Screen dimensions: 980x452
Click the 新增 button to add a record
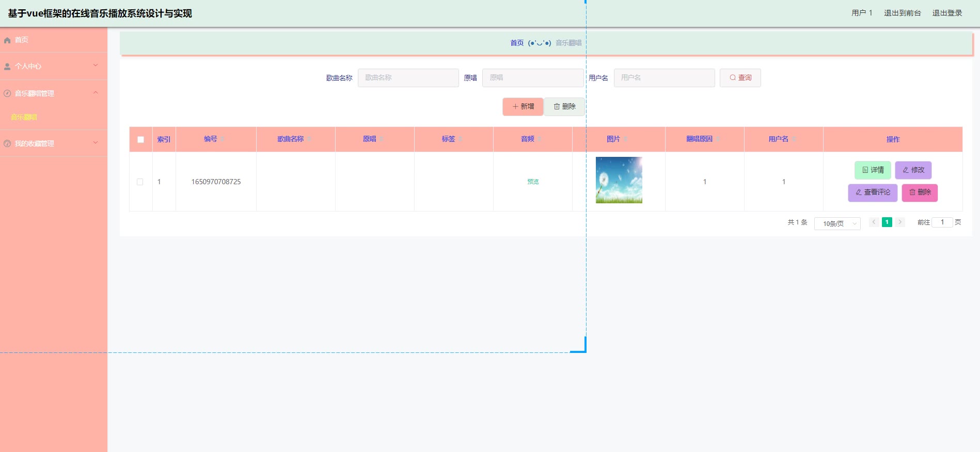coord(523,107)
